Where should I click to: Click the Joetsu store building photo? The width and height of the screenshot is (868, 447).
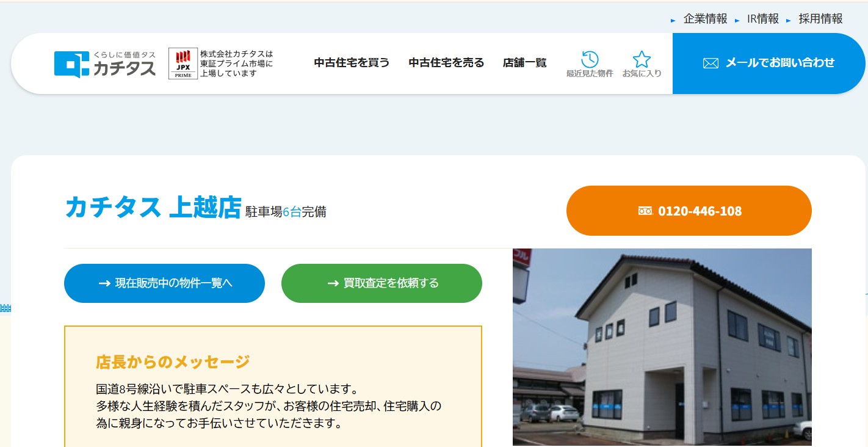pos(662,347)
